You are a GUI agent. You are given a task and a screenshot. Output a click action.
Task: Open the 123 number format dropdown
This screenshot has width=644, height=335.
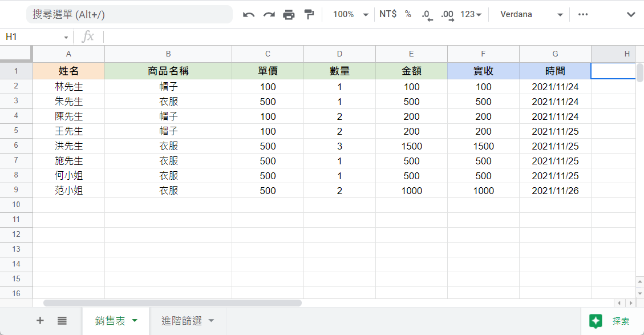[x=471, y=14]
